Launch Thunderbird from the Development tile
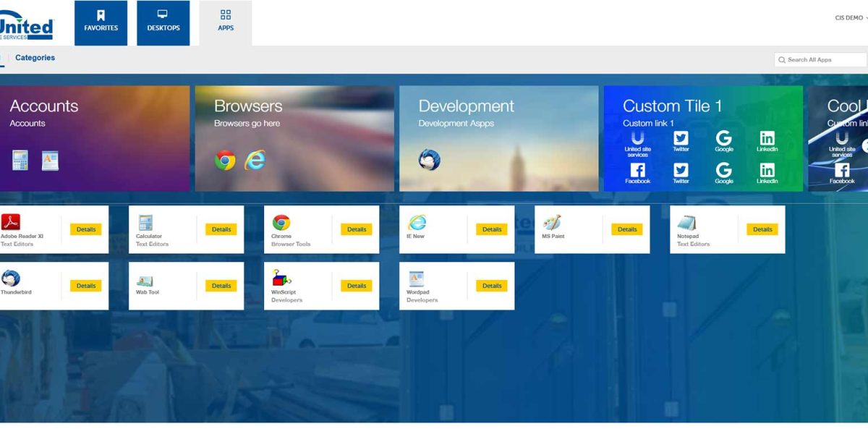 tap(429, 161)
